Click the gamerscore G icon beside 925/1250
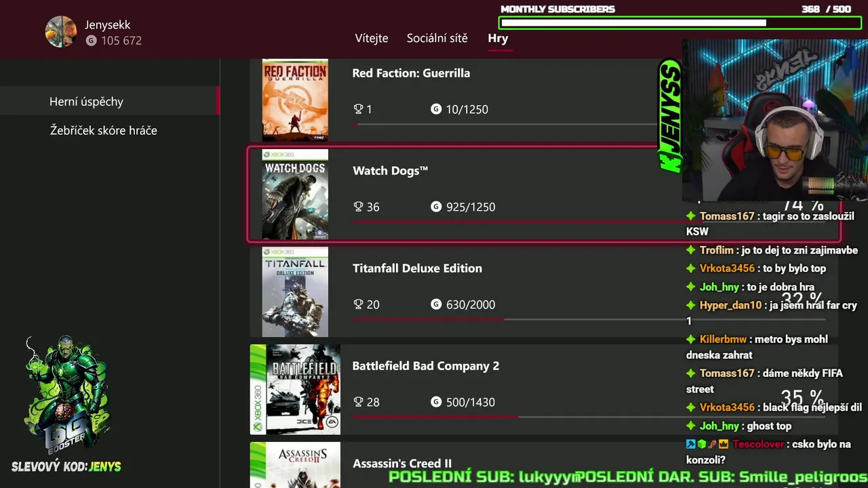This screenshot has width=868, height=488. pos(436,207)
